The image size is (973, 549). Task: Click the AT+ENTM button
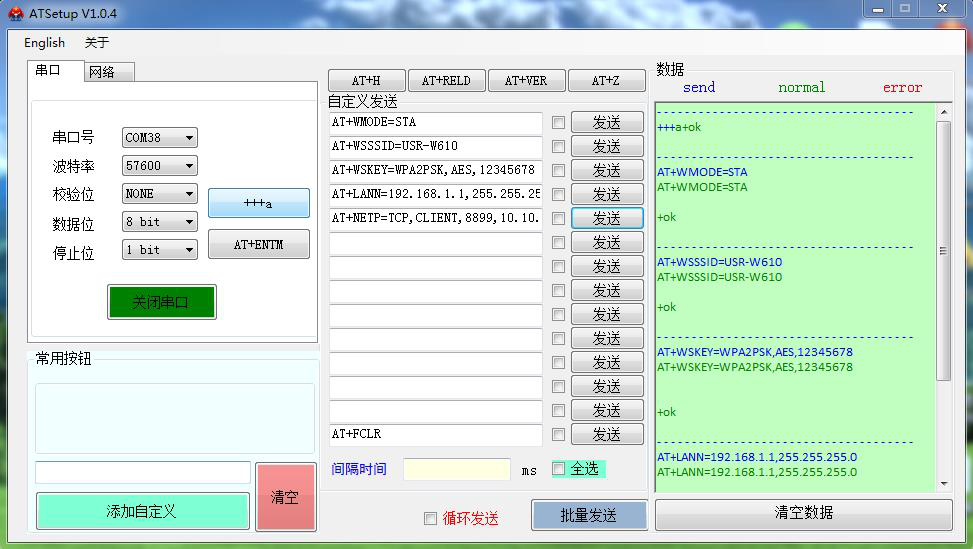259,244
